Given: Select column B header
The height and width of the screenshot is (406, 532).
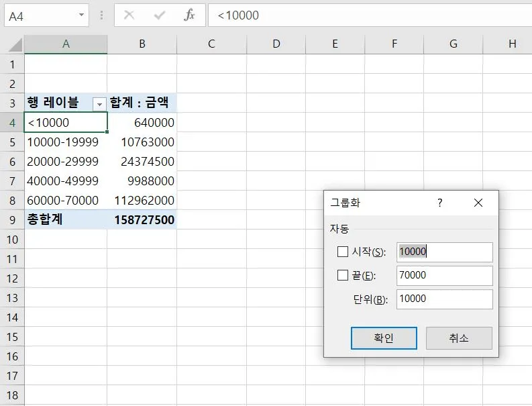Looking at the screenshot, I should [142, 44].
